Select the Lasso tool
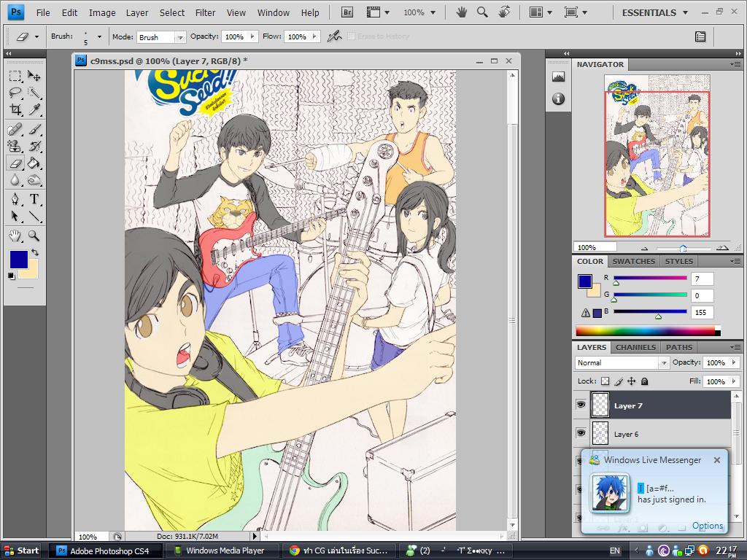 [15, 93]
